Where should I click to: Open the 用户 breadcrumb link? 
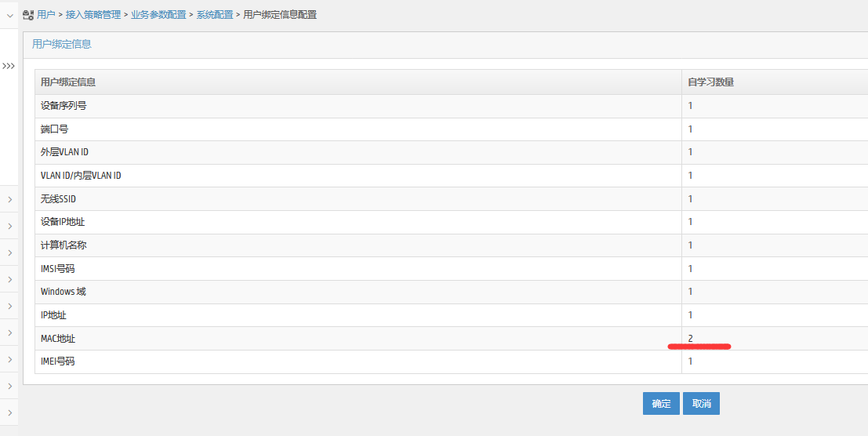[x=46, y=15]
